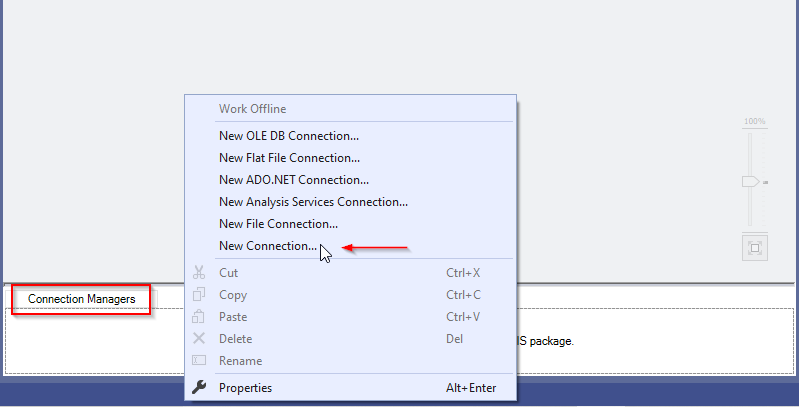Viewport: 799px width, 407px height.
Task: Click the Rename icon in the menu
Action: pos(199,360)
